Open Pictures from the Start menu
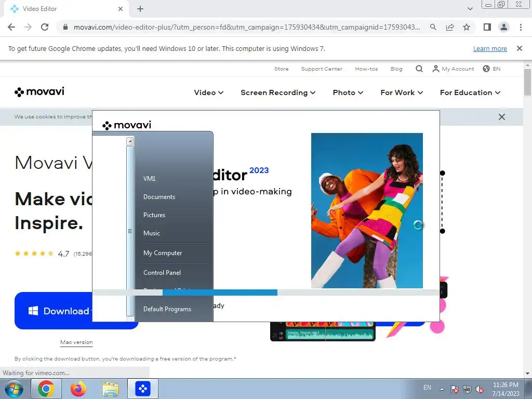 [154, 215]
